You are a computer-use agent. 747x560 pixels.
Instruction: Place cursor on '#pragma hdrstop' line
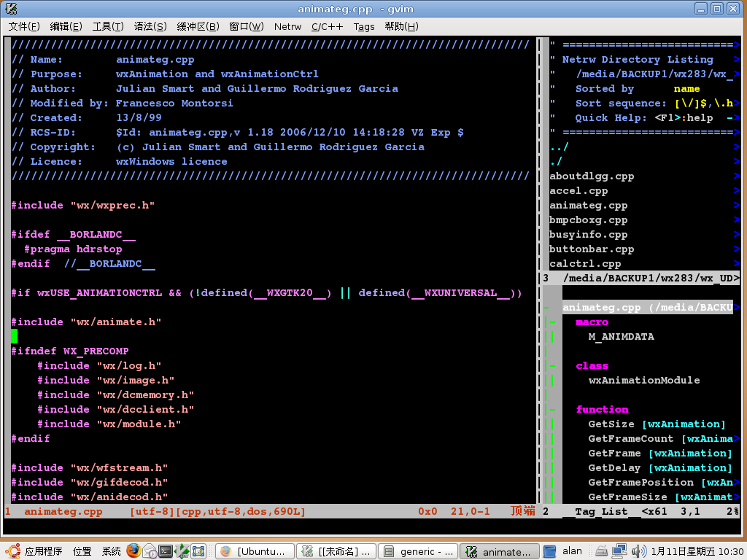click(x=73, y=249)
